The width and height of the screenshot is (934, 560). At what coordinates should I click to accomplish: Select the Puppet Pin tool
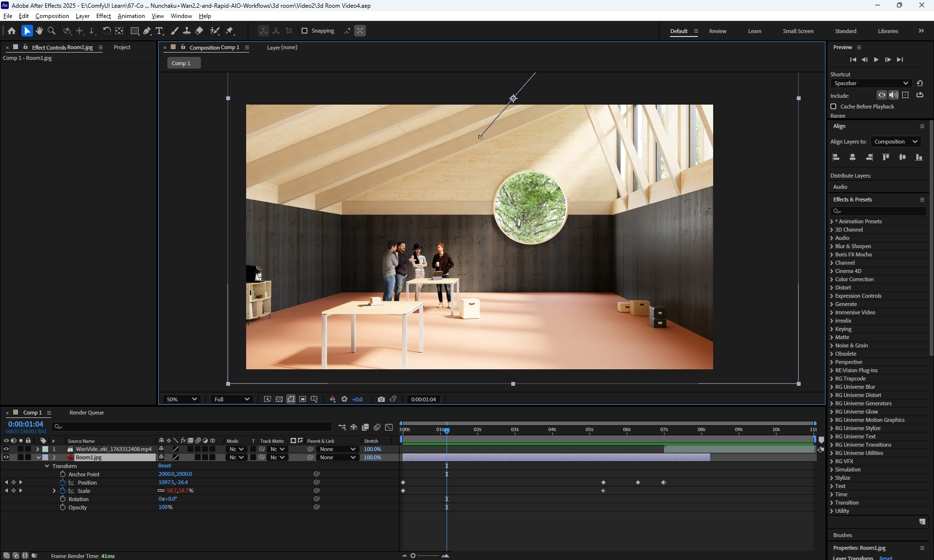[230, 31]
